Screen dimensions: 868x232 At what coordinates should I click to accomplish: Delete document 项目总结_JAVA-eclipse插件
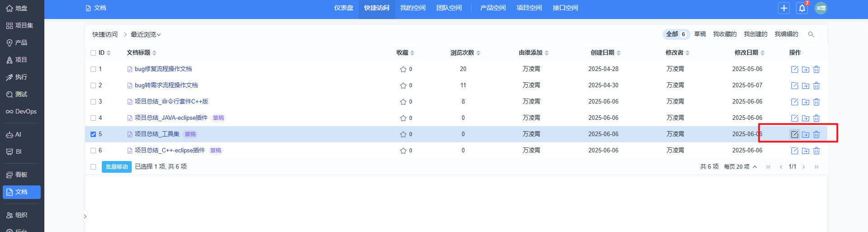click(x=816, y=118)
